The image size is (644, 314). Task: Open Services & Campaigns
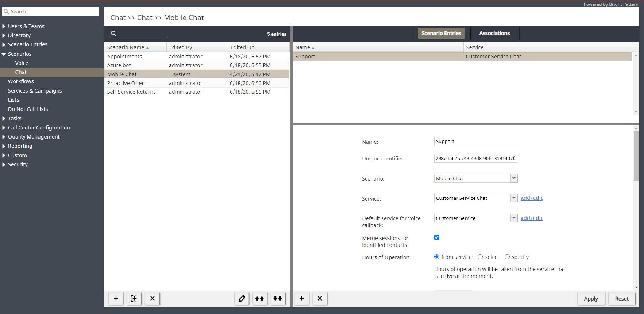(35, 91)
